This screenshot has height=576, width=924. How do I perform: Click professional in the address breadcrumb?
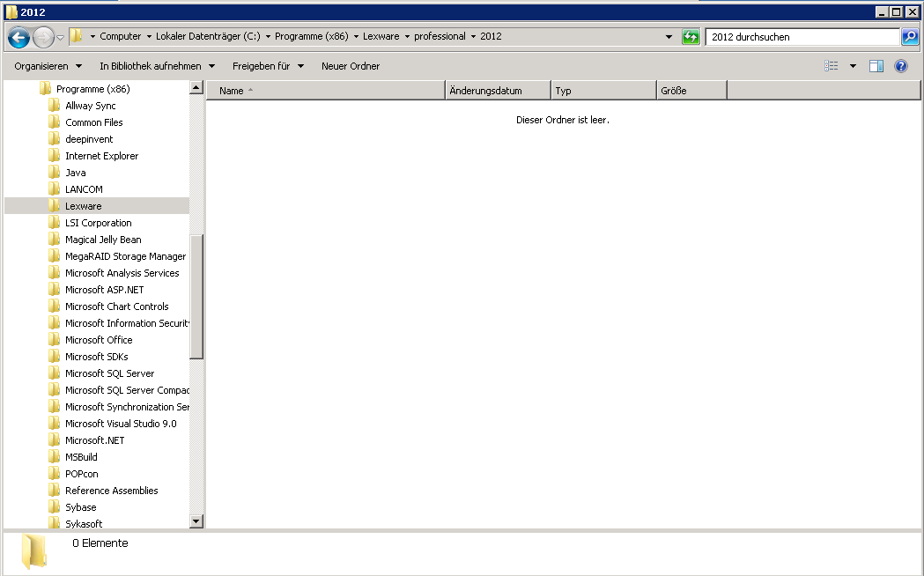(440, 36)
